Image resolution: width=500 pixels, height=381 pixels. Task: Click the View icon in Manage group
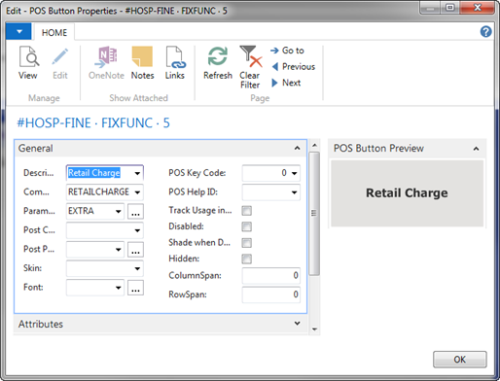pos(29,57)
